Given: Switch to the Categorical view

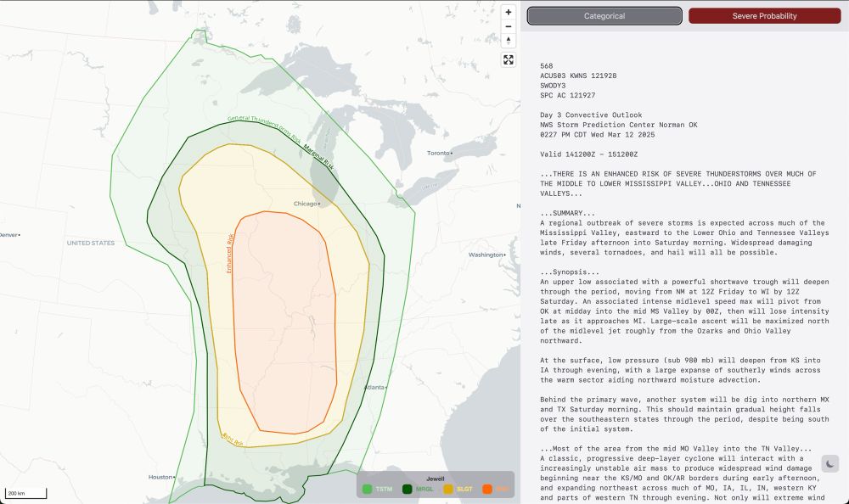Looking at the screenshot, I should coord(604,16).
